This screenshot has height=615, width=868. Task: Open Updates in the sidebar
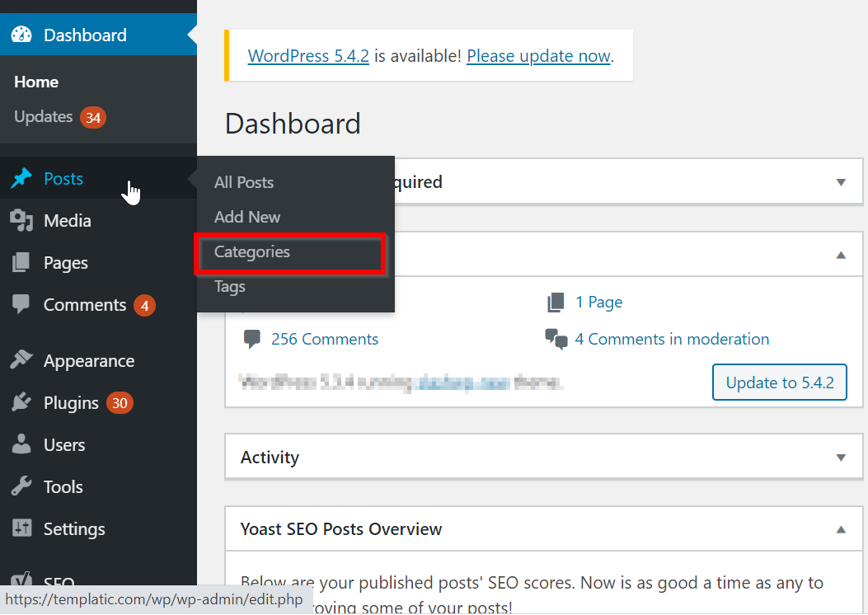pyautogui.click(x=44, y=117)
